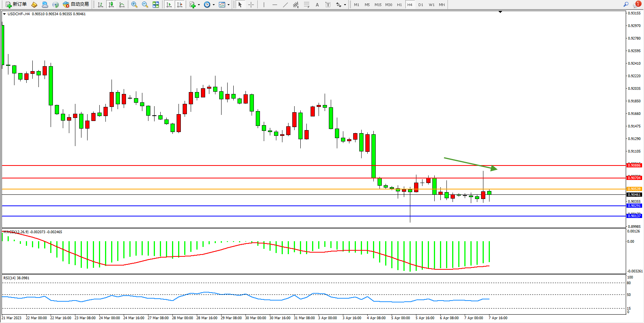The height and width of the screenshot is (323, 644).
Task: Open indicators list dropdown arrow
Action: pos(199,5)
